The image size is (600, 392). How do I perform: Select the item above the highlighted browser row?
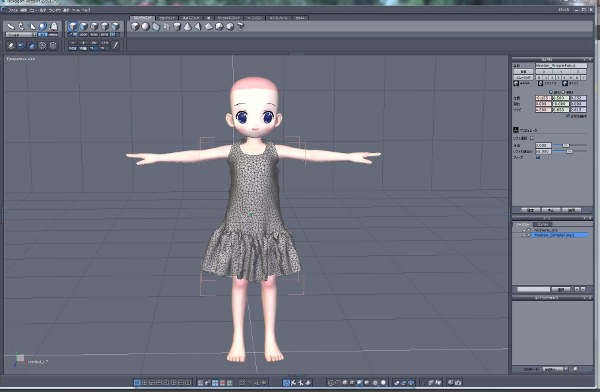(x=545, y=230)
